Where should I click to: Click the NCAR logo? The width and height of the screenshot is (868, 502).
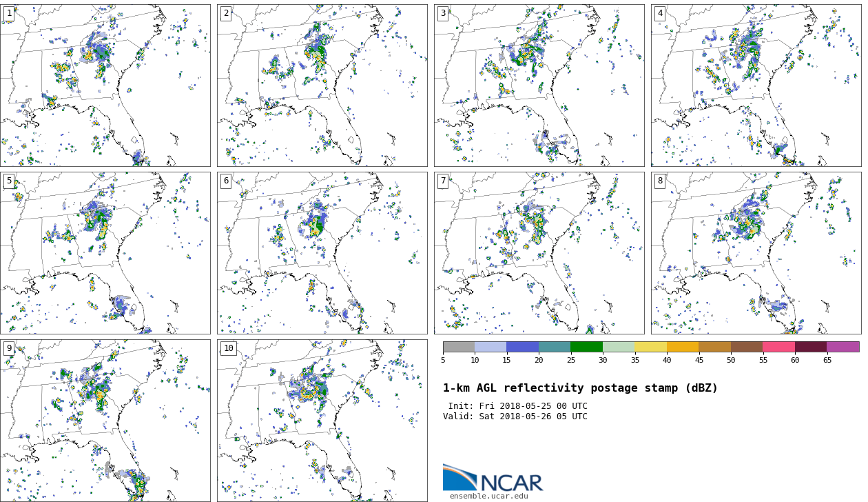[493, 478]
